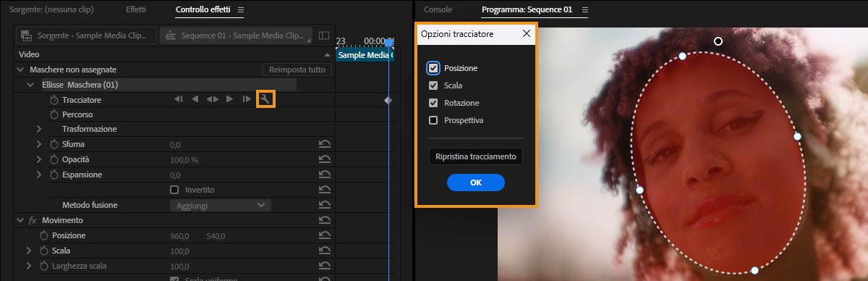Track selected mask forward one frame
The width and height of the screenshot is (868, 281).
click(247, 99)
